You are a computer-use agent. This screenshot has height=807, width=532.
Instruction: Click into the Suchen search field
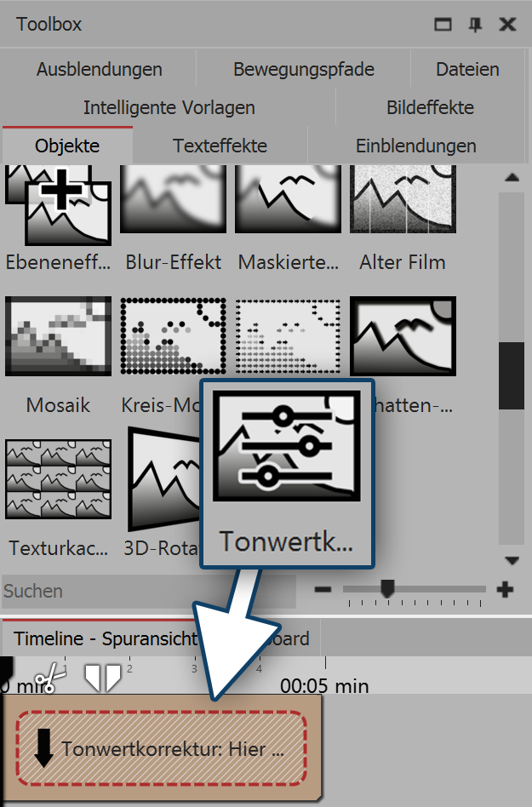click(x=149, y=592)
